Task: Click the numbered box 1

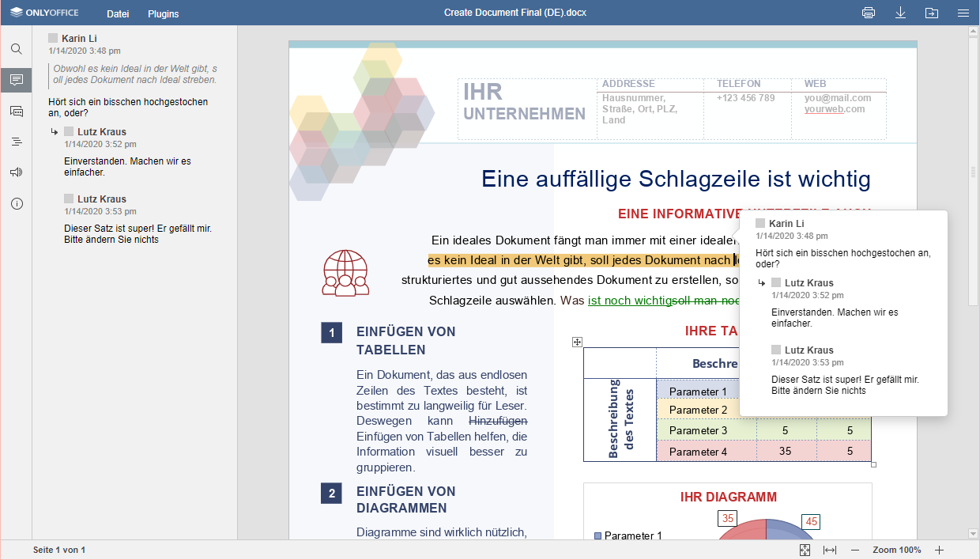Action: (331, 333)
